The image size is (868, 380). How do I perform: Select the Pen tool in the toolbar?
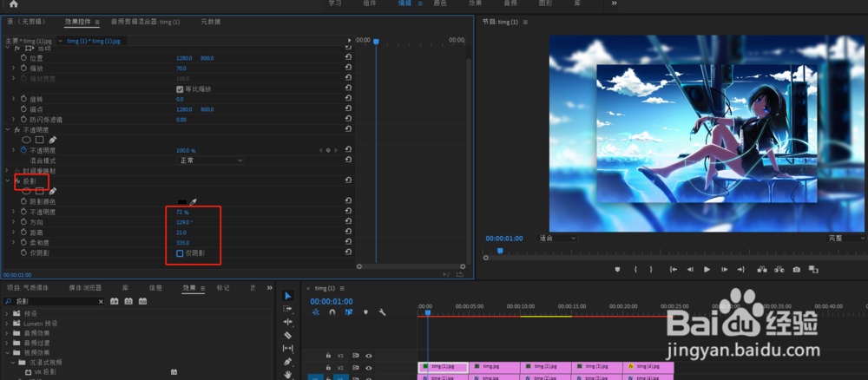287,362
